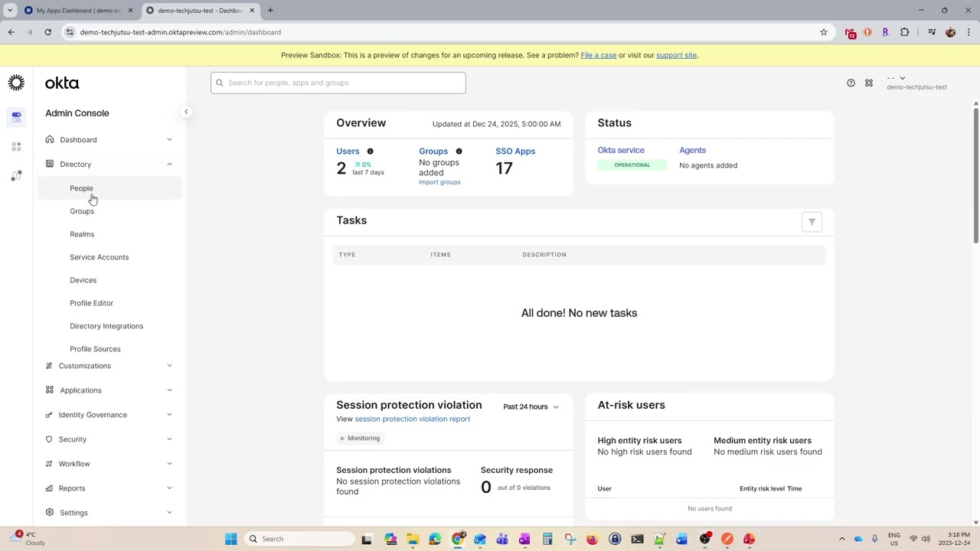Open the SSO Apps link
This screenshot has width=980, height=551.
click(x=515, y=152)
